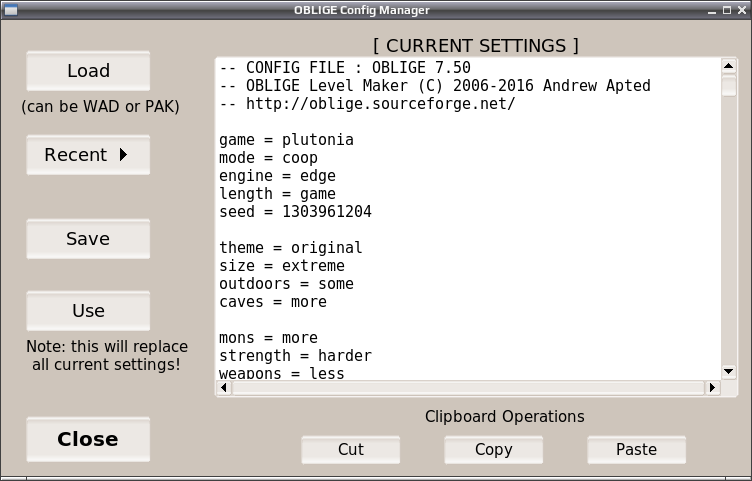752x481 pixels.
Task: Click the horizontal scrollbar left arrow
Action: 224,387
